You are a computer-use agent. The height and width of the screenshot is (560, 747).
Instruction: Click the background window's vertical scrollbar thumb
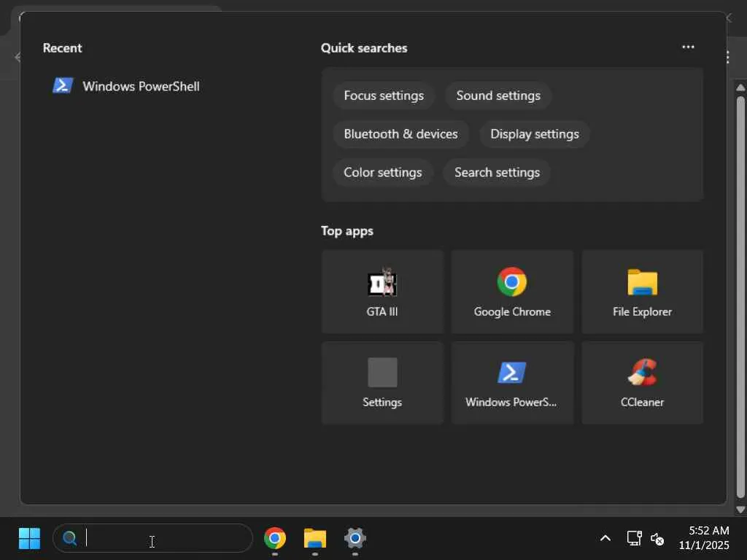[x=740, y=297]
